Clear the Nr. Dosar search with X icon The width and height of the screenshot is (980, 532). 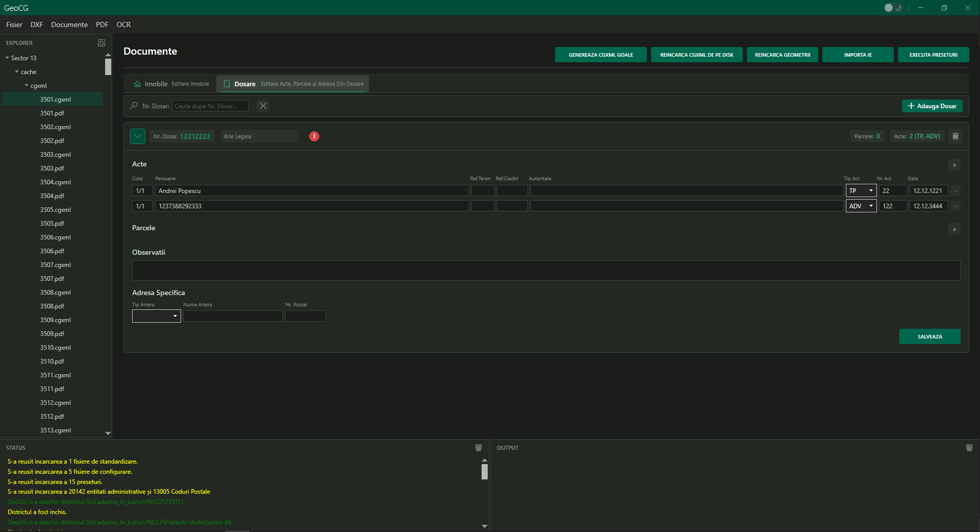pyautogui.click(x=263, y=106)
